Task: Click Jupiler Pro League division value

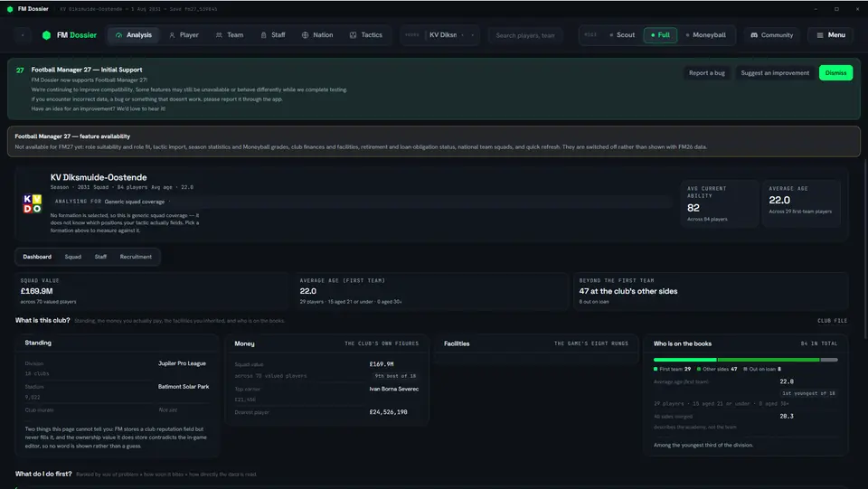Action: coord(182,363)
